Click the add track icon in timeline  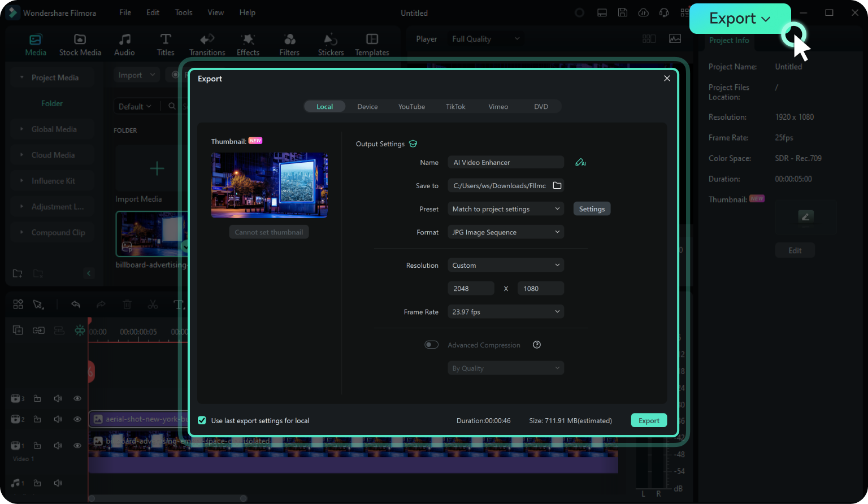18,330
